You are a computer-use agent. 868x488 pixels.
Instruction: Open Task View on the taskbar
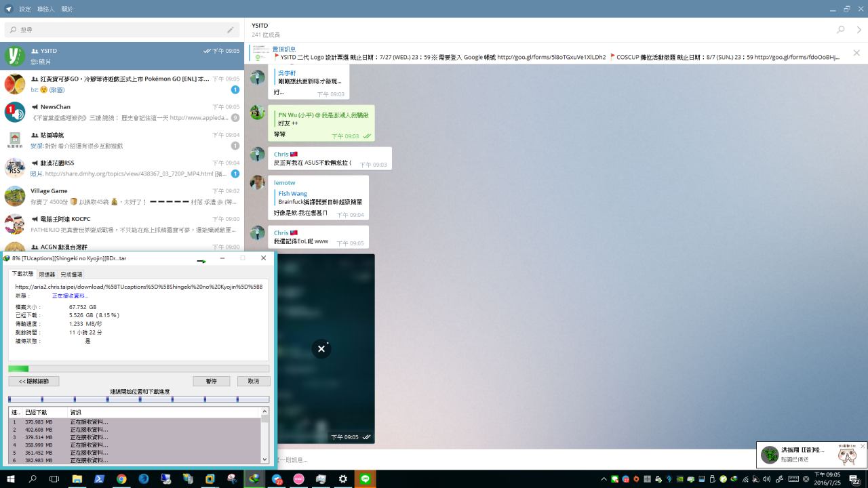[x=54, y=479]
